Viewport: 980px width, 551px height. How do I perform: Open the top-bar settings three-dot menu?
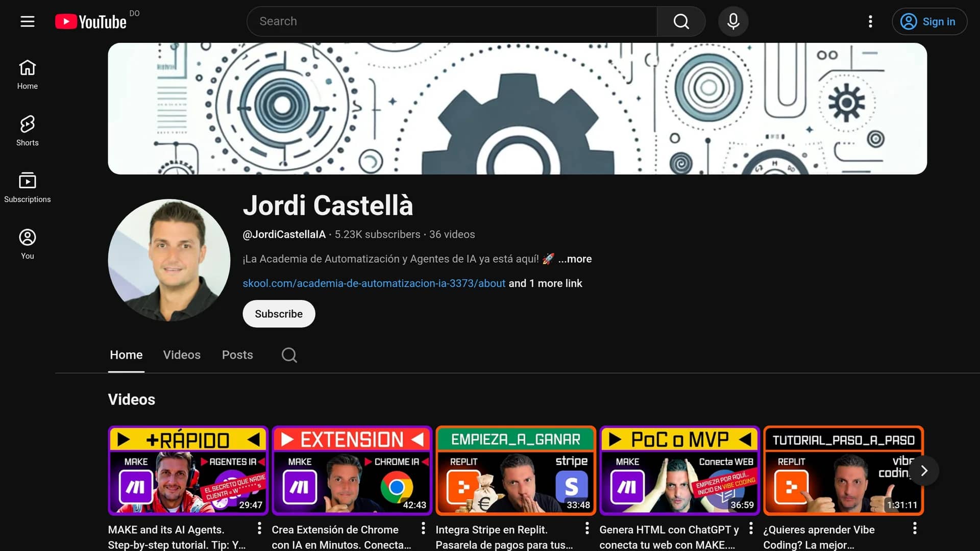click(870, 21)
